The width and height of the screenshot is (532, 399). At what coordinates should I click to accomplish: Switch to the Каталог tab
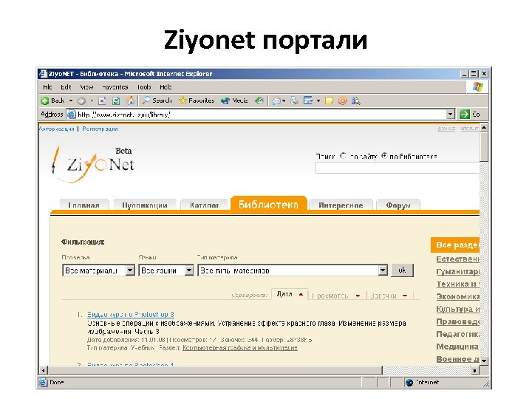(204, 205)
